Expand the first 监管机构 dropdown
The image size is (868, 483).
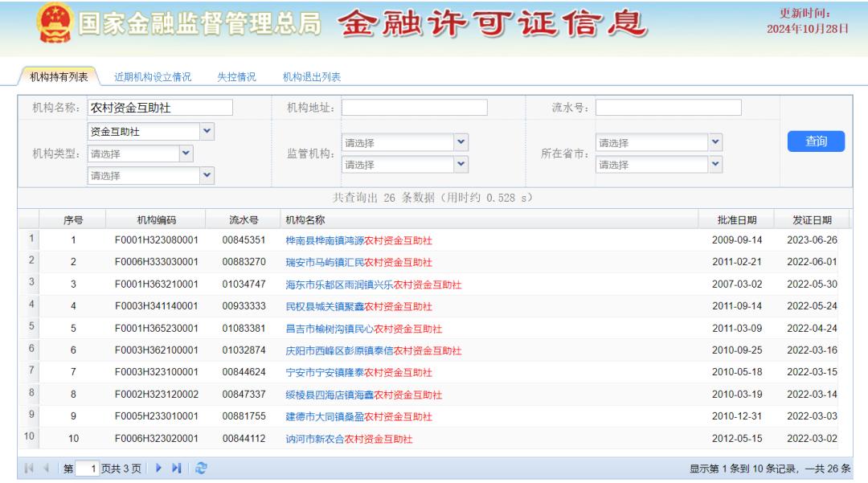(x=461, y=143)
